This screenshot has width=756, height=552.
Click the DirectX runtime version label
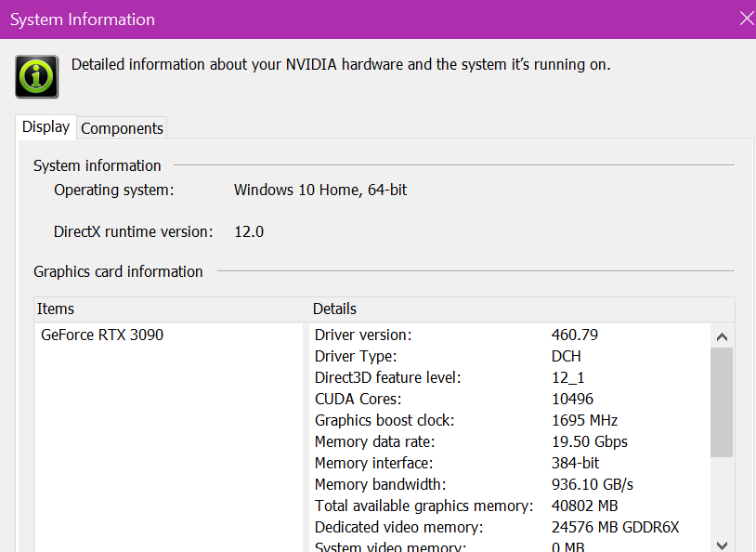coord(133,232)
